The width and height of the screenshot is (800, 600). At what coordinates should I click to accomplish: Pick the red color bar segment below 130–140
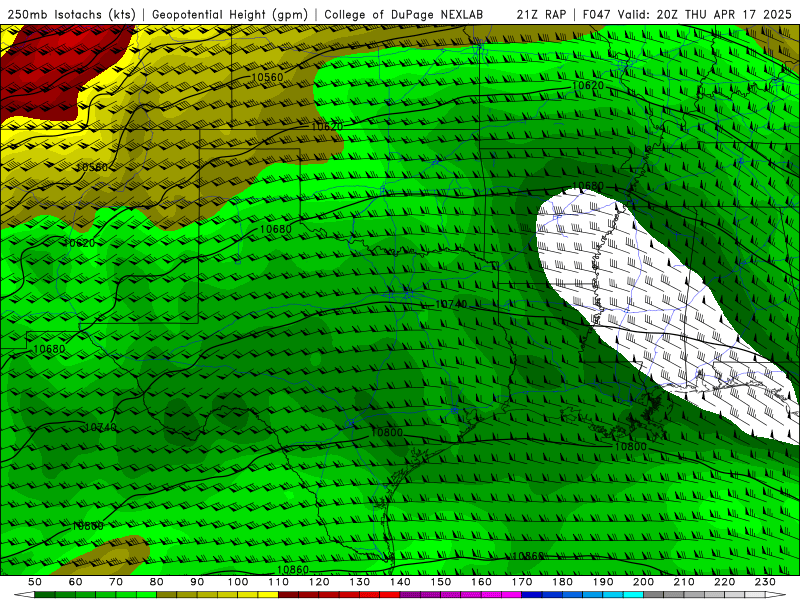pyautogui.click(x=380, y=595)
